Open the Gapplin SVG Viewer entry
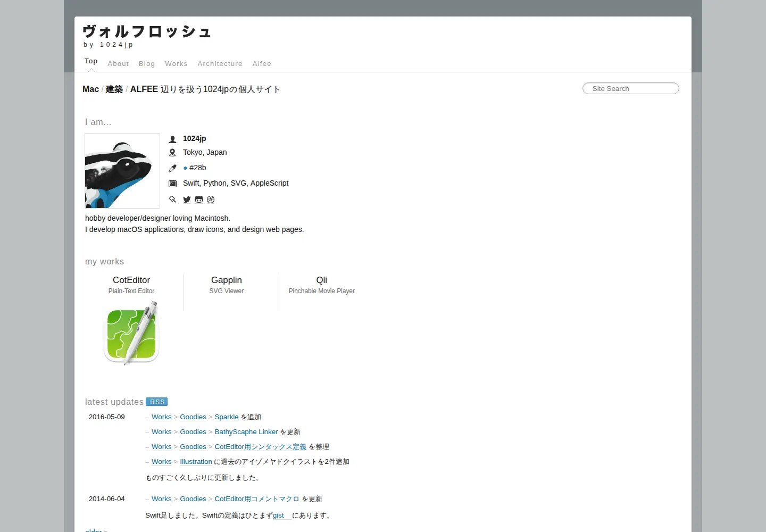This screenshot has width=766, height=532. pyautogui.click(x=227, y=285)
